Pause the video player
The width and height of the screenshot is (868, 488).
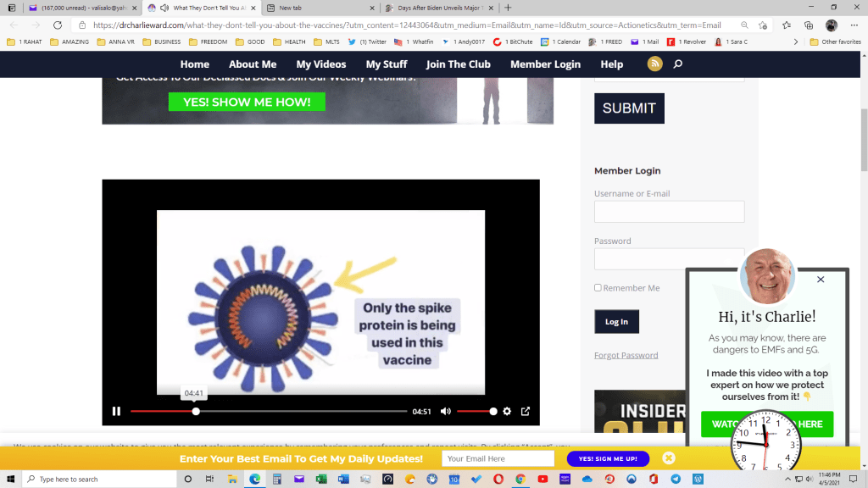click(116, 412)
